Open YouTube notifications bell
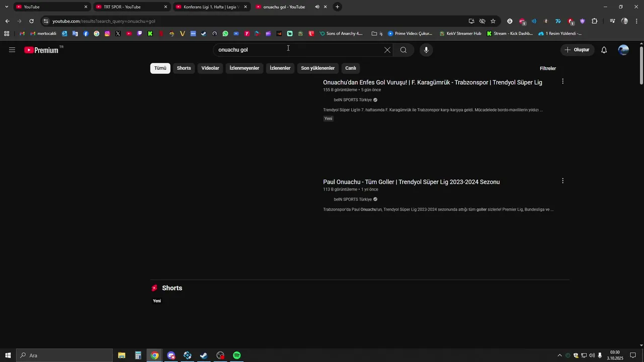644x362 pixels. [x=604, y=50]
